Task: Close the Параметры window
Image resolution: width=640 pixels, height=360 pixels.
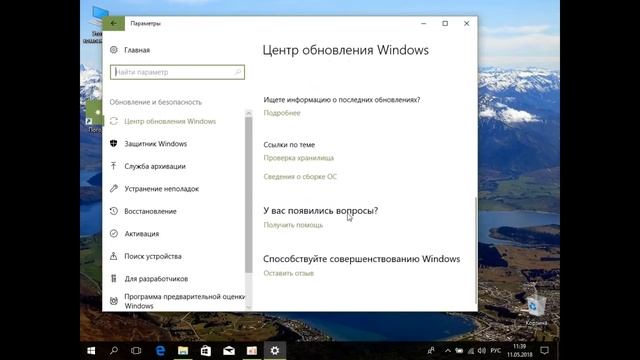Action: tap(467, 23)
